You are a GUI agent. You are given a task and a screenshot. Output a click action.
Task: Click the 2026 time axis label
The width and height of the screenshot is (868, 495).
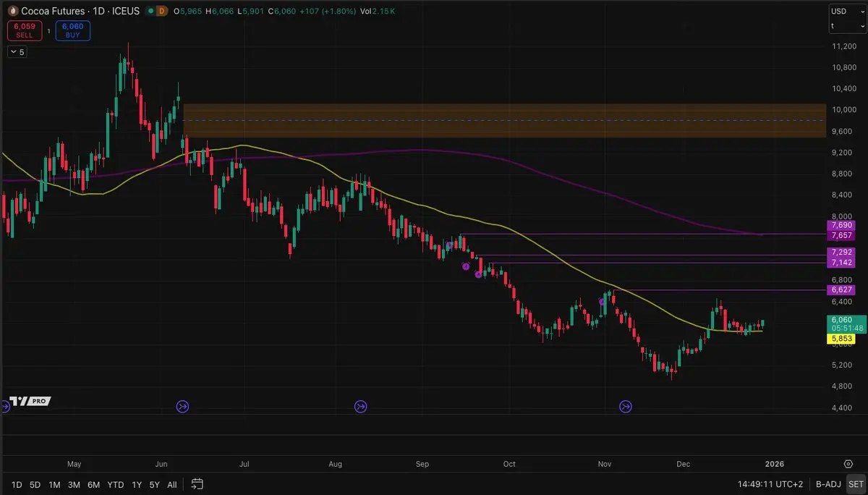point(773,464)
